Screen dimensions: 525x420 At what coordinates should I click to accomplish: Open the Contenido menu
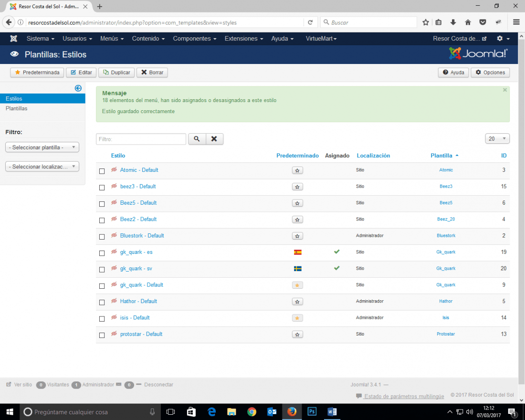point(148,39)
